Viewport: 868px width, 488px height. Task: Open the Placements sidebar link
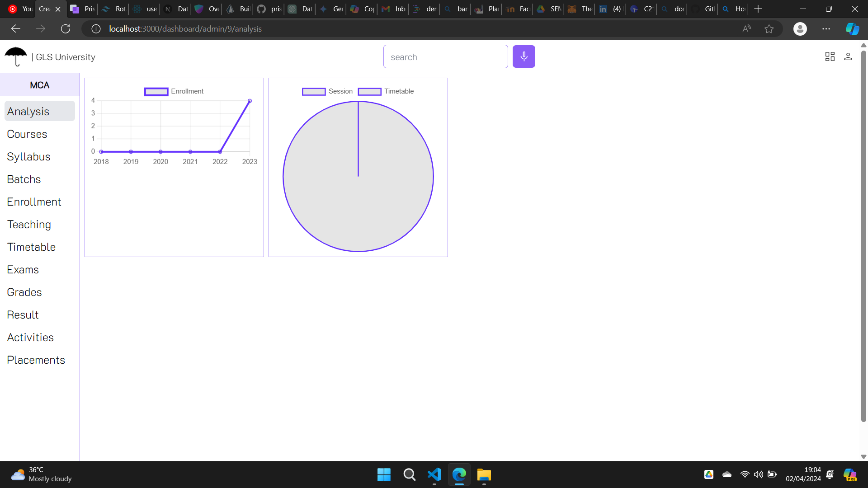pyautogui.click(x=36, y=360)
